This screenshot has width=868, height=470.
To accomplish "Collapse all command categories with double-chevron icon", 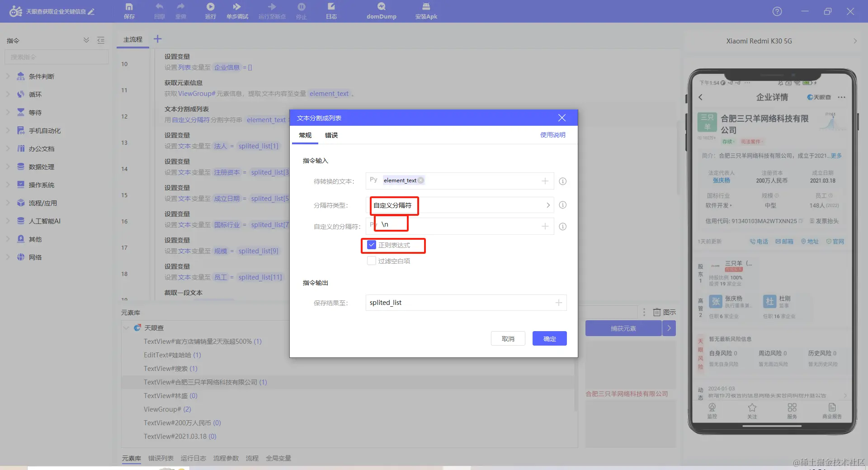I will click(86, 40).
